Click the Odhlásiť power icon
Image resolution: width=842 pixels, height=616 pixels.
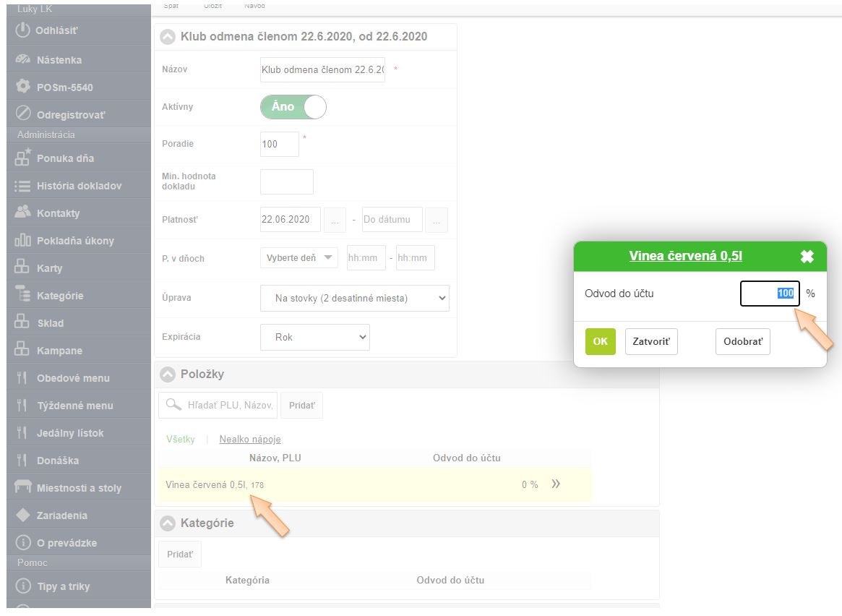click(x=23, y=30)
